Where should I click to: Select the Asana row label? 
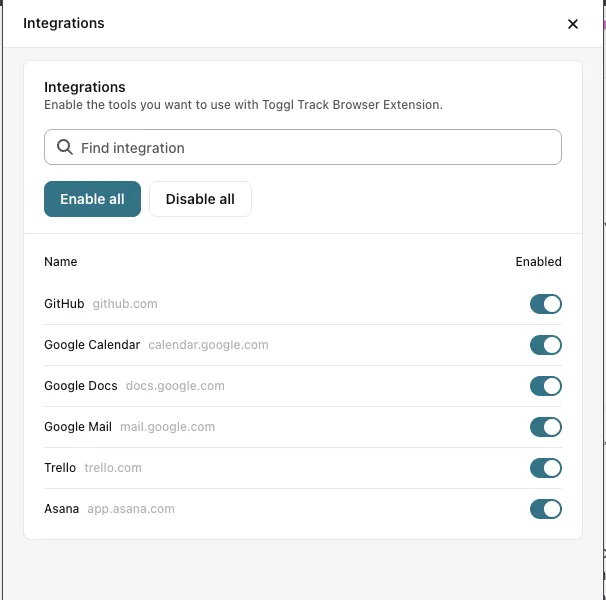tap(62, 509)
